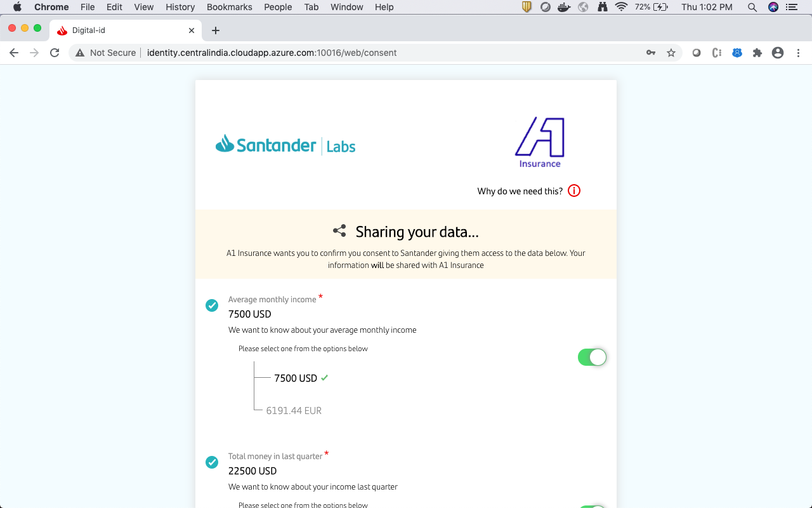
Task: Open Spotlight search in the menu bar
Action: 752,7
